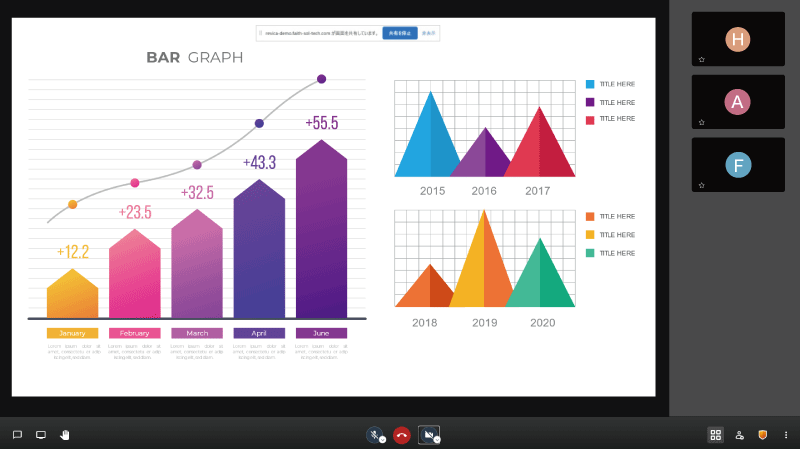Click the 2018 axis label
This screenshot has width=800, height=449.
(424, 323)
